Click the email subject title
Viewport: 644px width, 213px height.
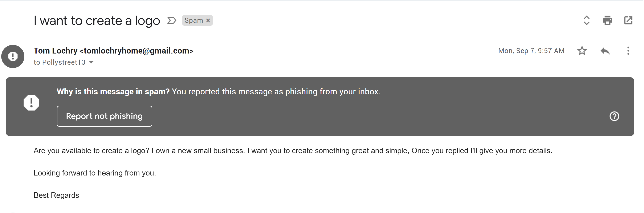click(x=97, y=20)
